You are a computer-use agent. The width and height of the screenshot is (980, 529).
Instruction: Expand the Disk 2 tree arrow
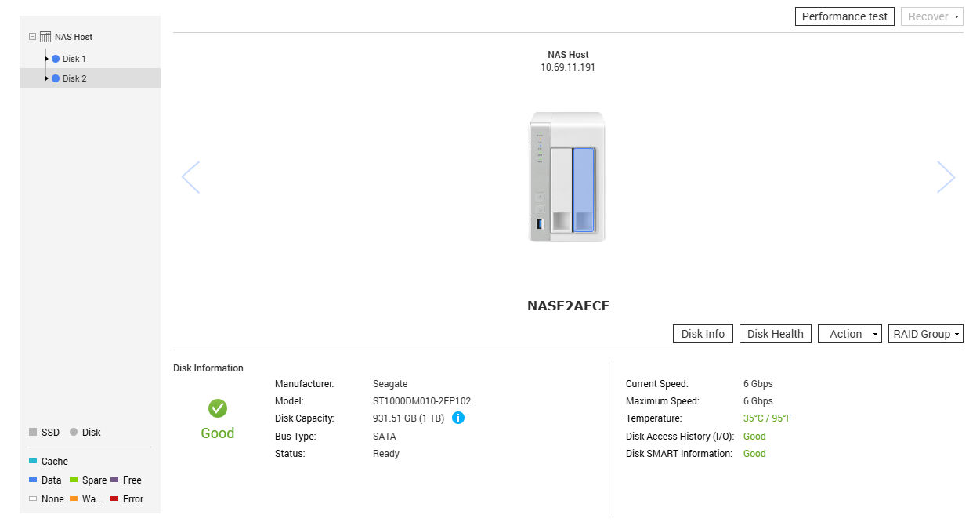47,78
